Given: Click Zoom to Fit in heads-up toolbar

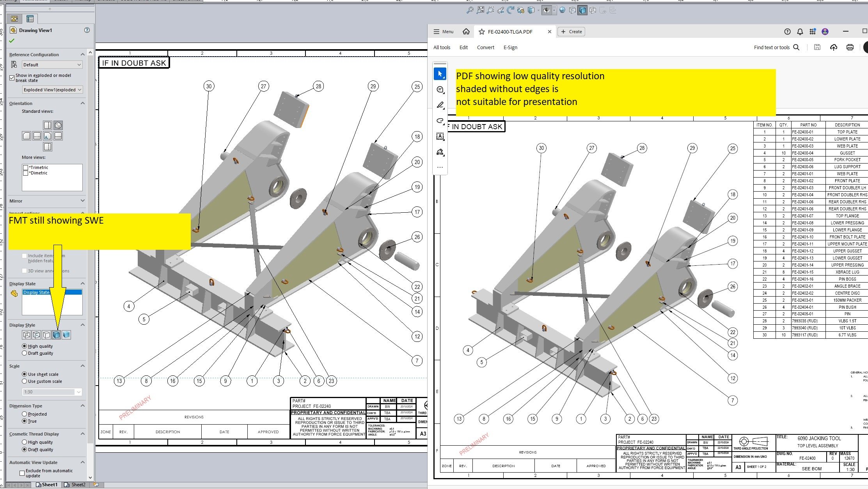Looking at the screenshot, I should click(480, 11).
